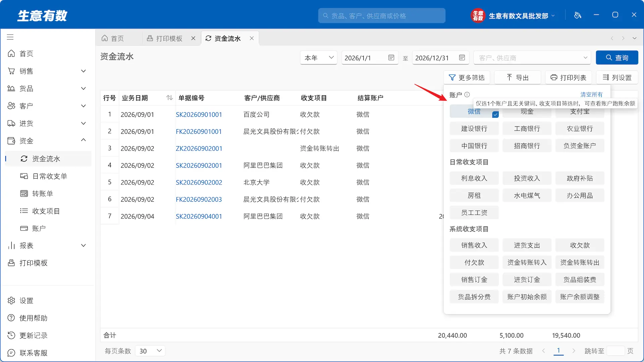Deselect the checked 微信 account filter
This screenshot has width=644, height=362.
[x=474, y=111]
